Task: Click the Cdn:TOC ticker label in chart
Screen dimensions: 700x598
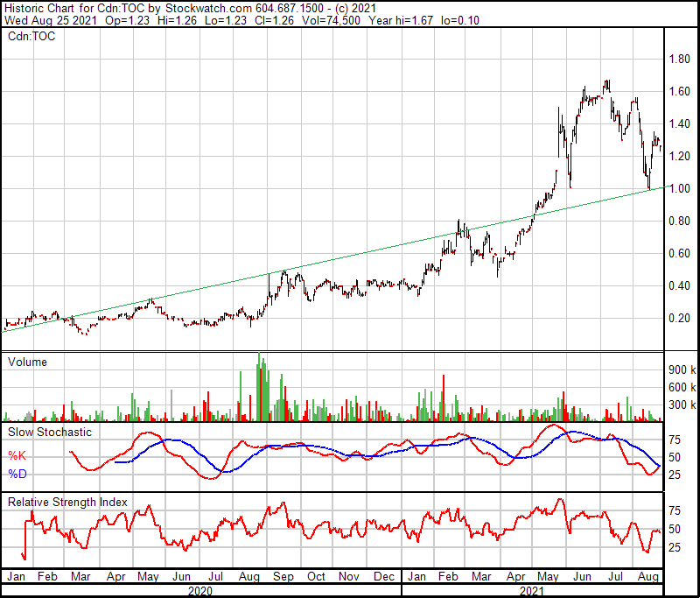Action: tap(31, 36)
